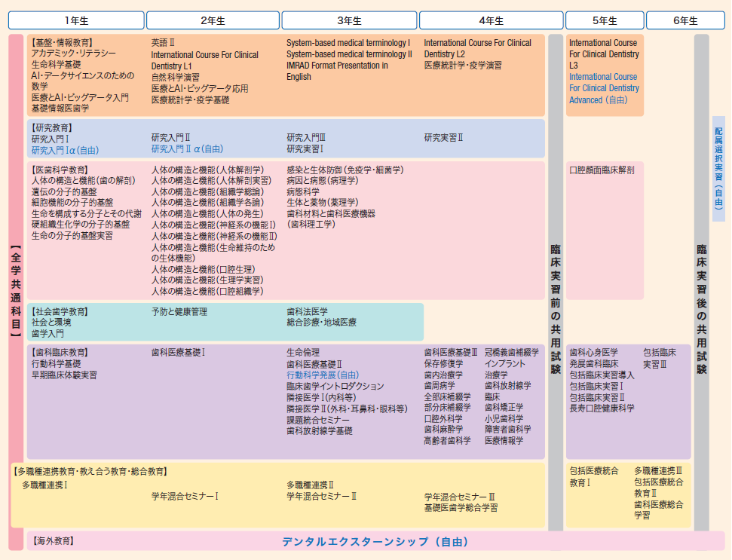Click 総合診療・地域医療 course
732x560 pixels.
coord(322,323)
